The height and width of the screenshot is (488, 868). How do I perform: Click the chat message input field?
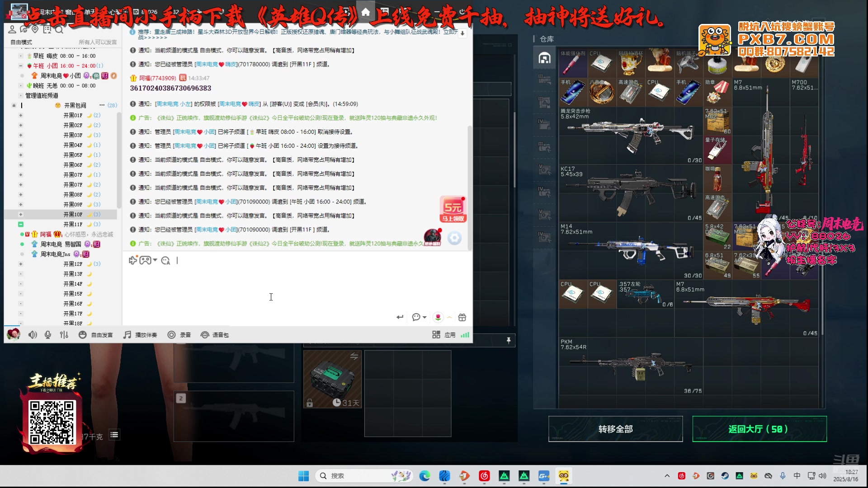coord(297,288)
